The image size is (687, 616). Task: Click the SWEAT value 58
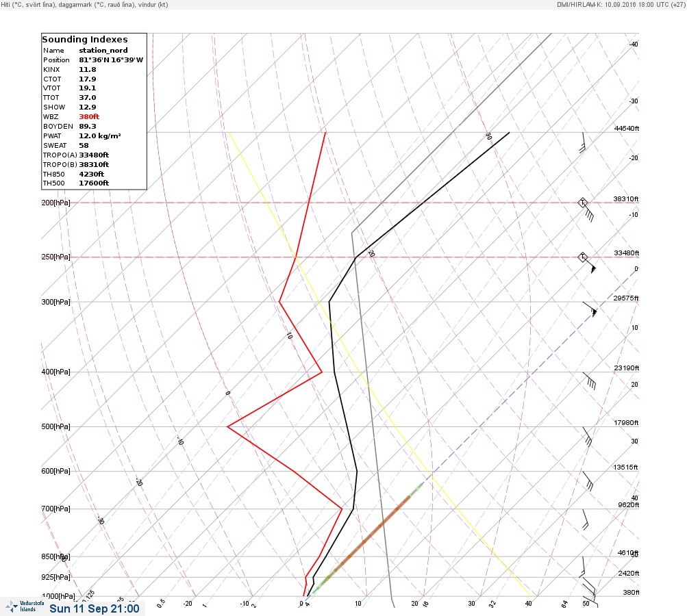pos(84,145)
